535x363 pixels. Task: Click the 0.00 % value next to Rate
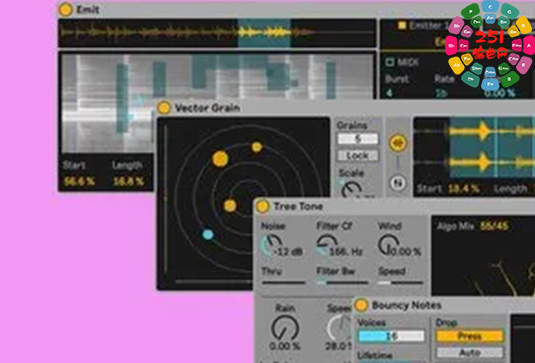tap(499, 93)
